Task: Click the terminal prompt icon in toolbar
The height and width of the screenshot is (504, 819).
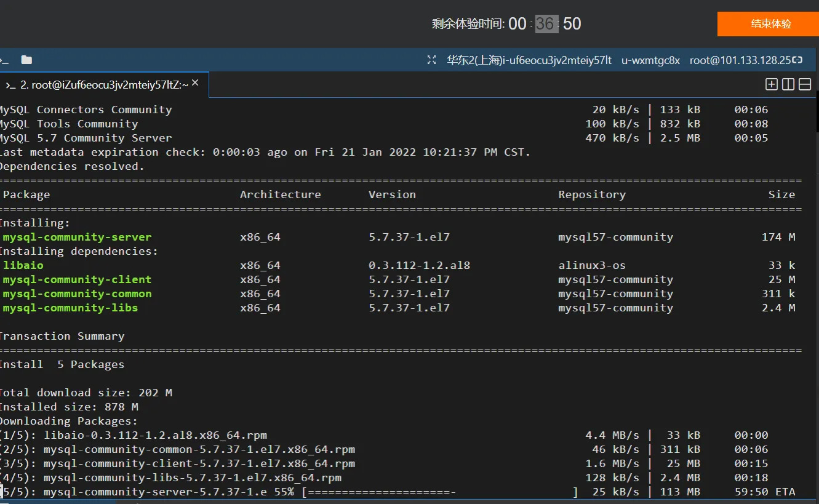Action: coord(4,60)
